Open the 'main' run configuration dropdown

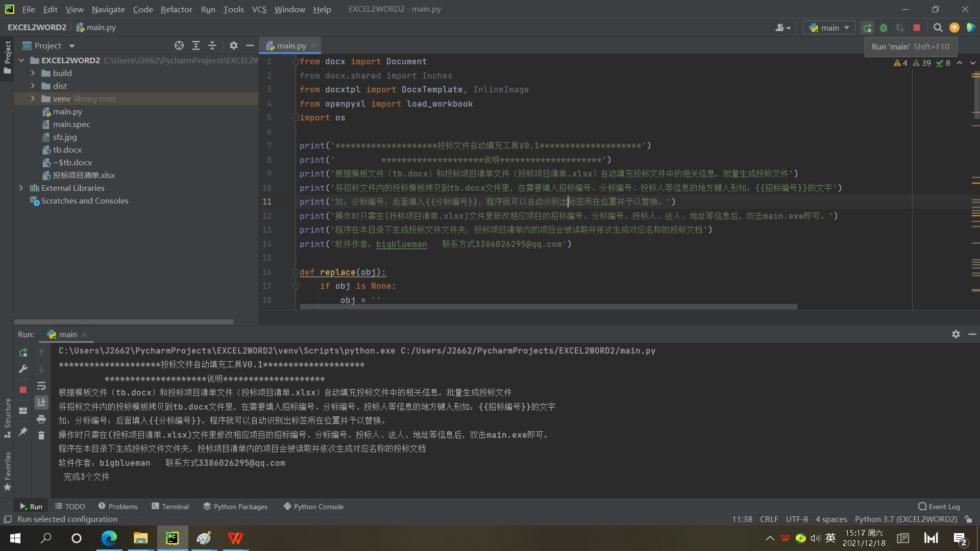(x=829, y=28)
